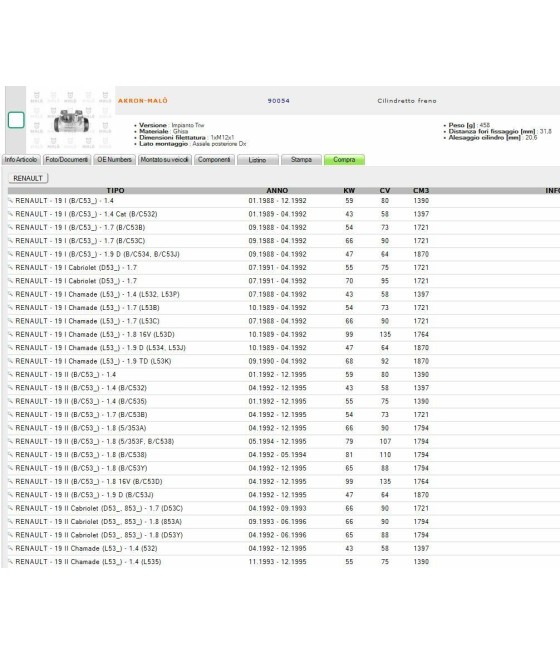Click the magnifier icon for 19 II 1.4 (B/C532)
Image resolution: width=560 pixels, height=655 pixels.
pos(11,388)
